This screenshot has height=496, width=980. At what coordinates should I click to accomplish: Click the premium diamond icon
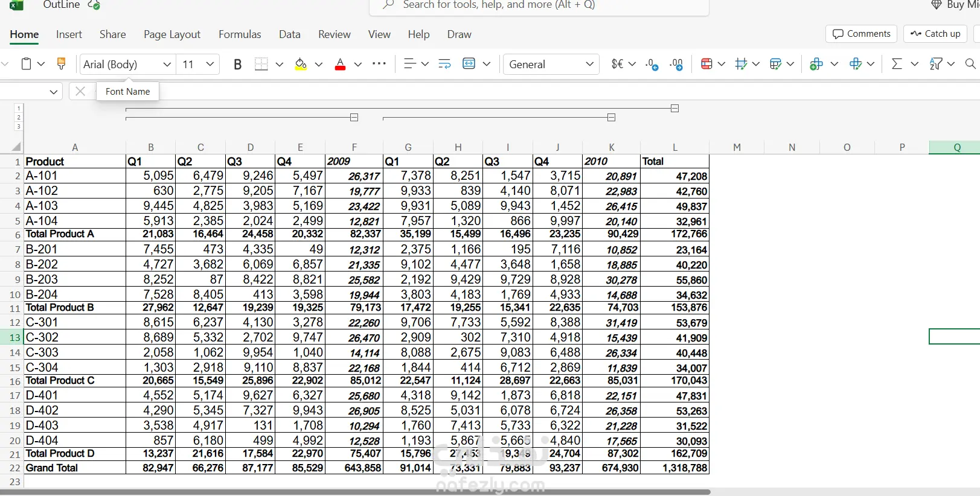[937, 5]
